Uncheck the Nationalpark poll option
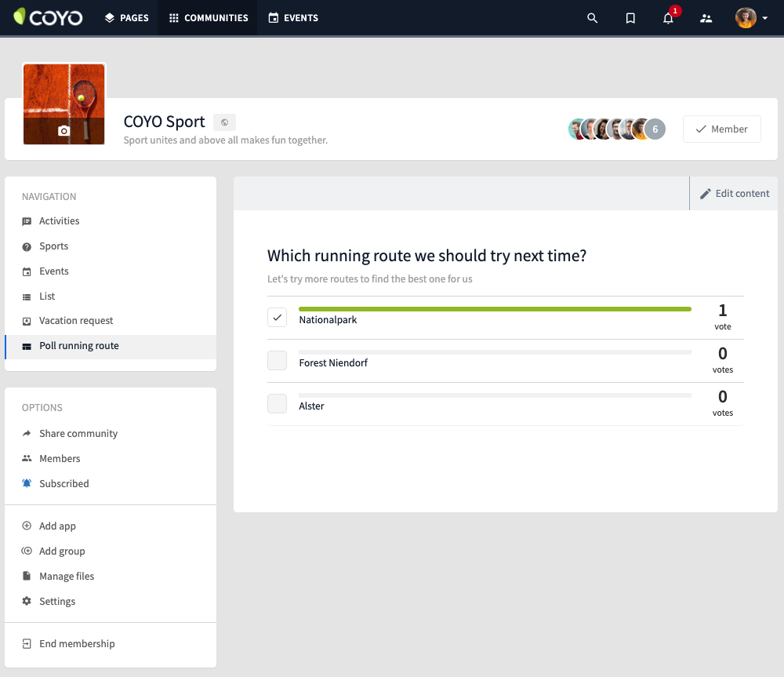The height and width of the screenshot is (677, 784). click(277, 317)
